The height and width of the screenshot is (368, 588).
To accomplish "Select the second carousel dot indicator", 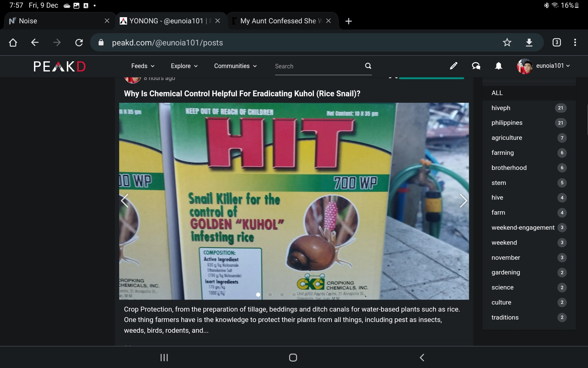I will click(x=270, y=295).
